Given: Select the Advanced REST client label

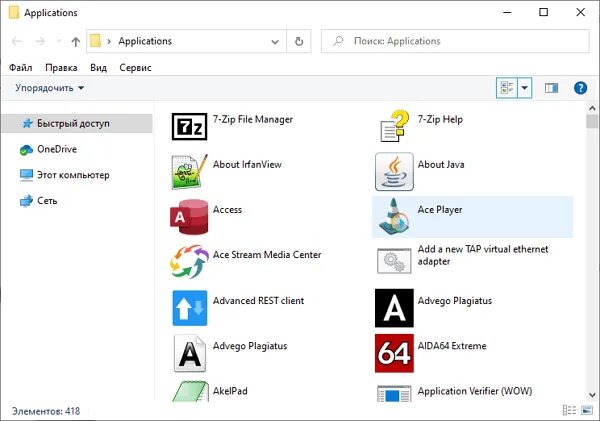Looking at the screenshot, I should (x=259, y=301).
